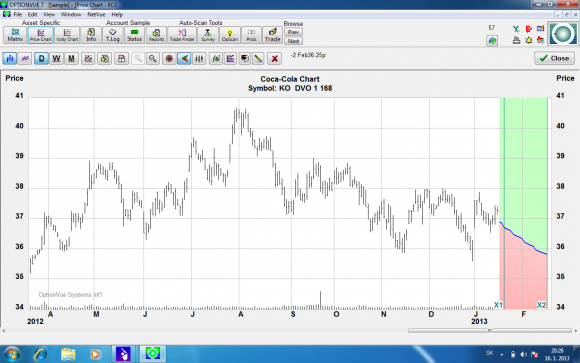
Task: Click the OptionVue round logo
Action: coord(563,34)
